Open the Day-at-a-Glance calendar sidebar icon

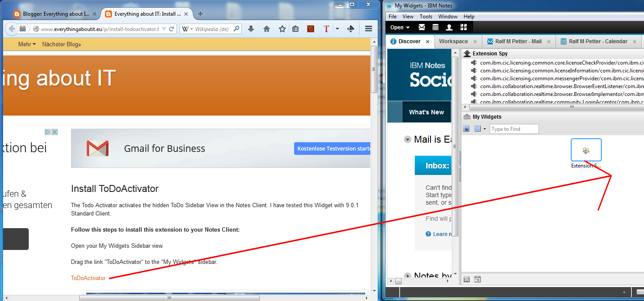point(477,279)
